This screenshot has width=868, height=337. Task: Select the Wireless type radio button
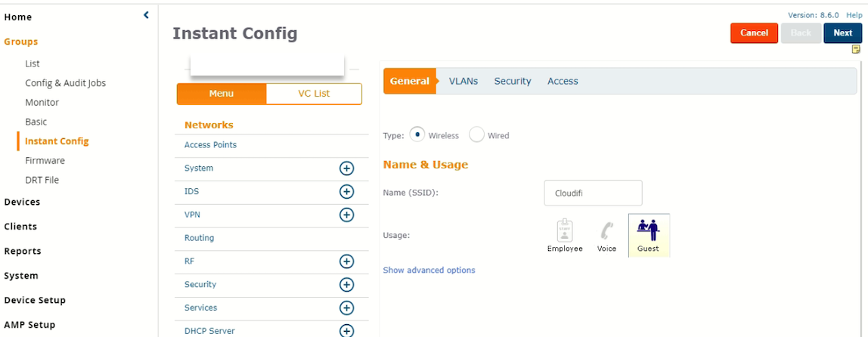[417, 134]
